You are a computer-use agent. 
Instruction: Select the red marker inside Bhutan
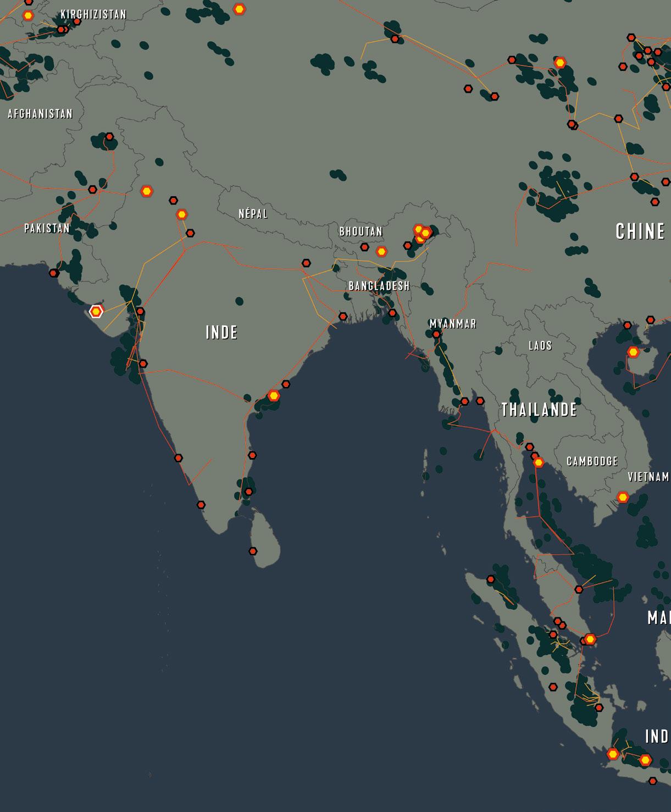[364, 247]
